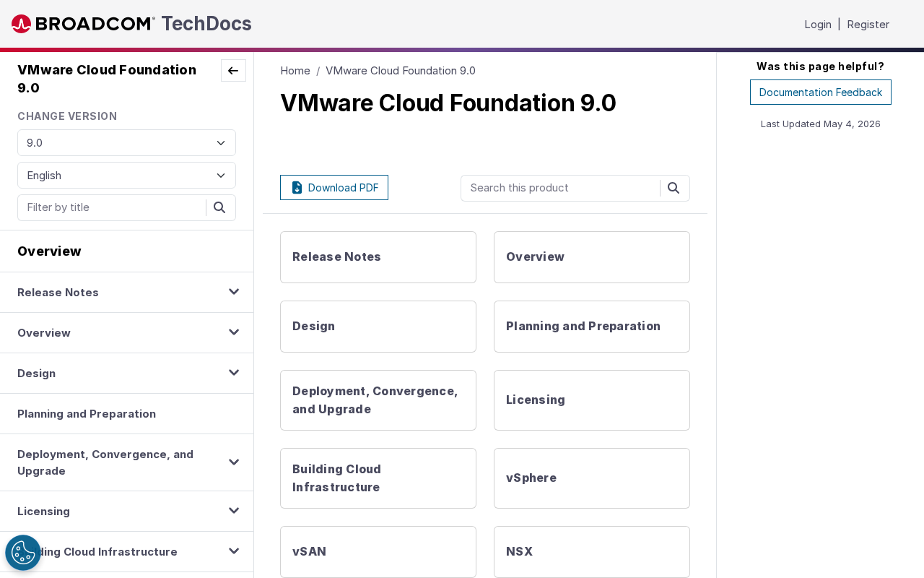Click the Filter by title search icon
Screen dimensions: 924x578
click(220, 207)
